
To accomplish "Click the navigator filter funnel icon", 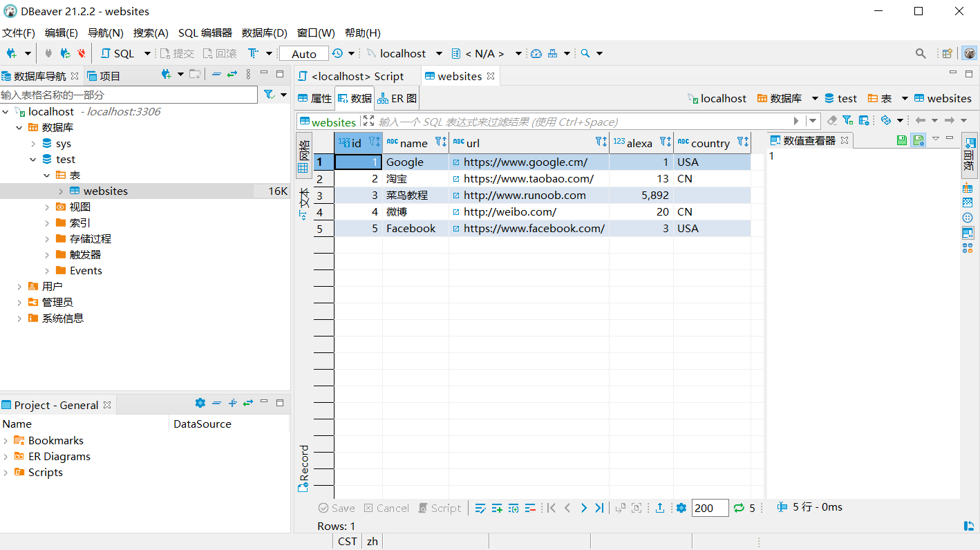I will click(270, 95).
